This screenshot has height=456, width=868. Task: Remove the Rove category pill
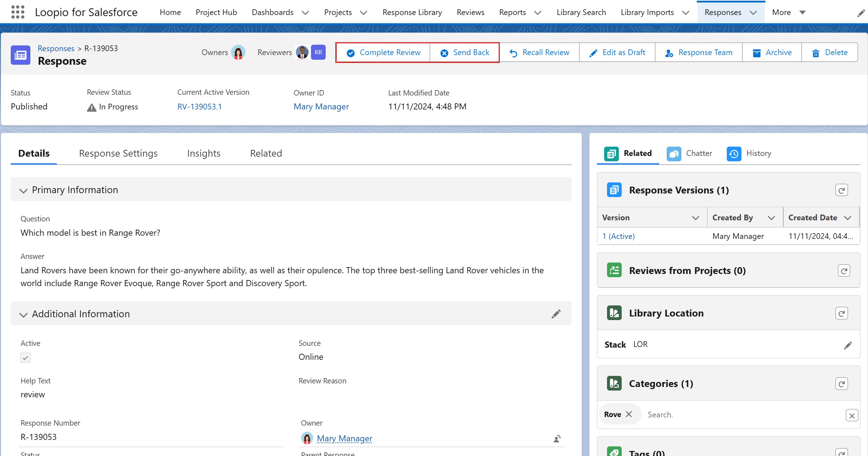click(x=629, y=414)
